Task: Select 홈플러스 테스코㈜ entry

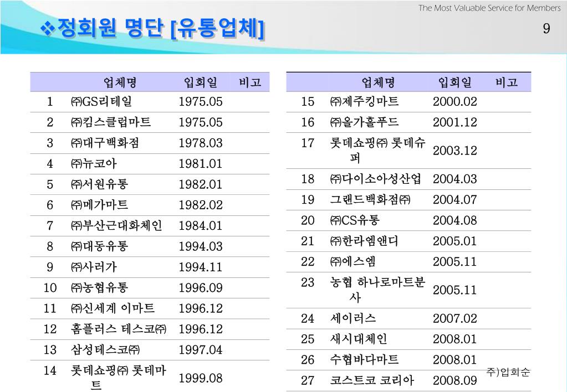Action: (119, 329)
